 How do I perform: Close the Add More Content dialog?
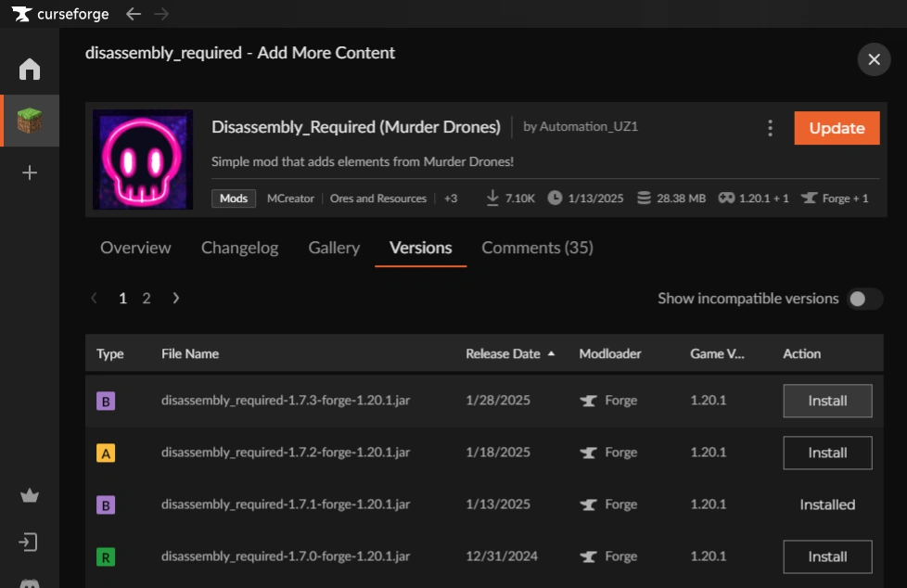(x=874, y=59)
